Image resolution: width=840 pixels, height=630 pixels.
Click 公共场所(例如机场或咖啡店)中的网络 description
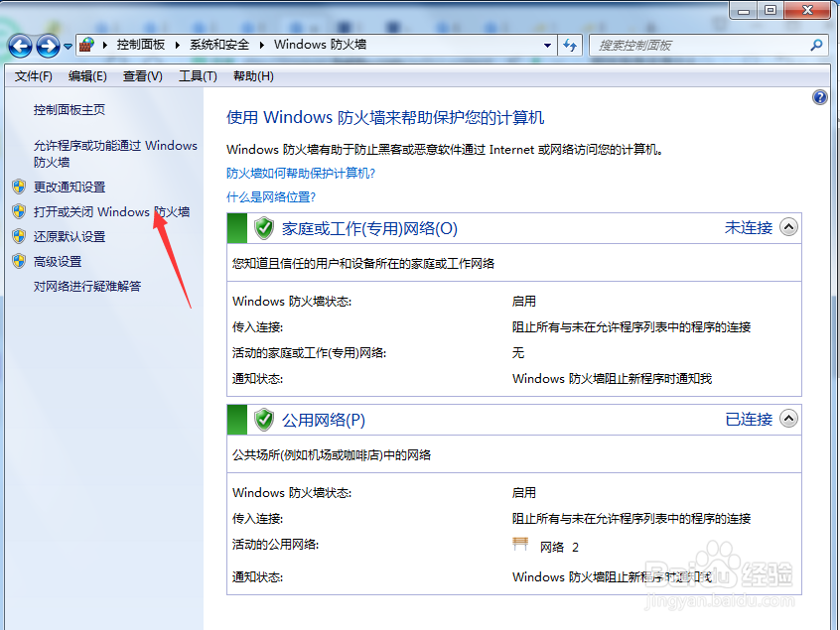[x=332, y=455]
